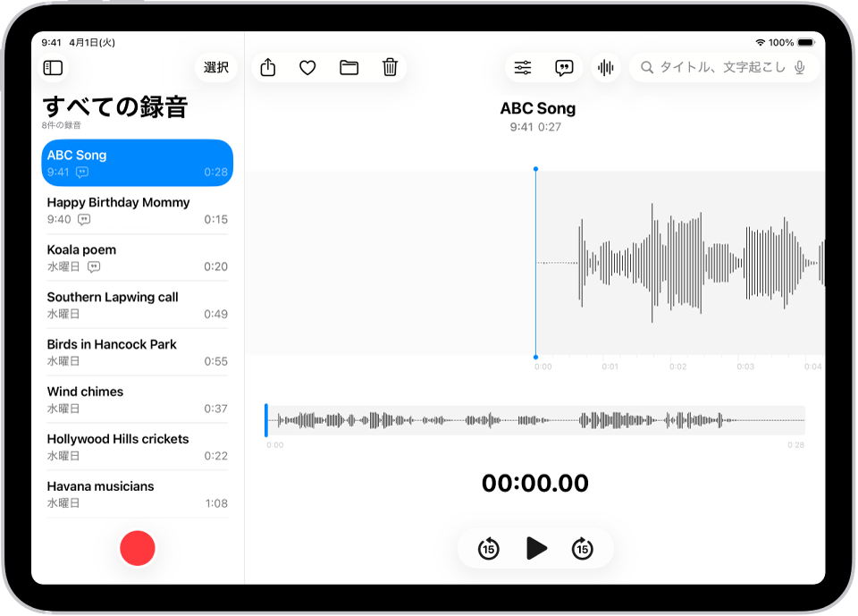
Task: Tap the playhead on the waveform
Action: 536,259
